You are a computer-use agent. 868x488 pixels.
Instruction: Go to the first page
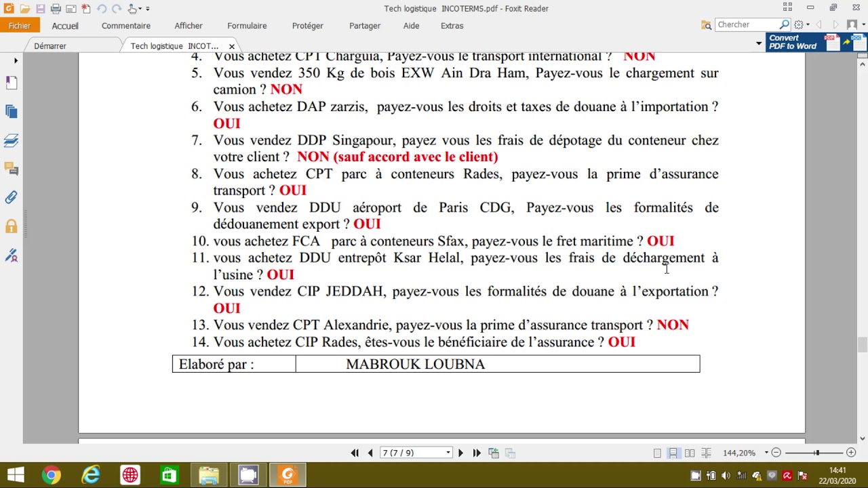pyautogui.click(x=355, y=453)
